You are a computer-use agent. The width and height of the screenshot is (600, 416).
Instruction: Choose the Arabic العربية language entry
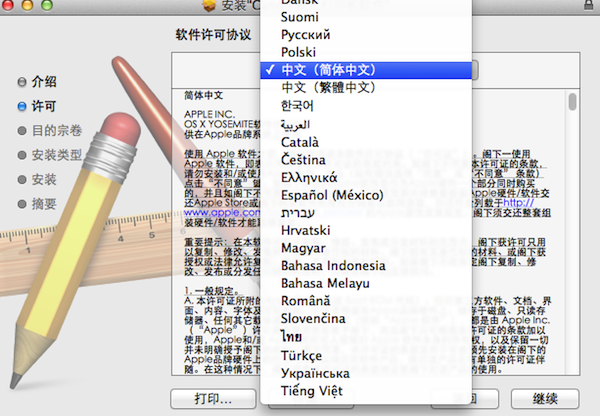(x=365, y=124)
